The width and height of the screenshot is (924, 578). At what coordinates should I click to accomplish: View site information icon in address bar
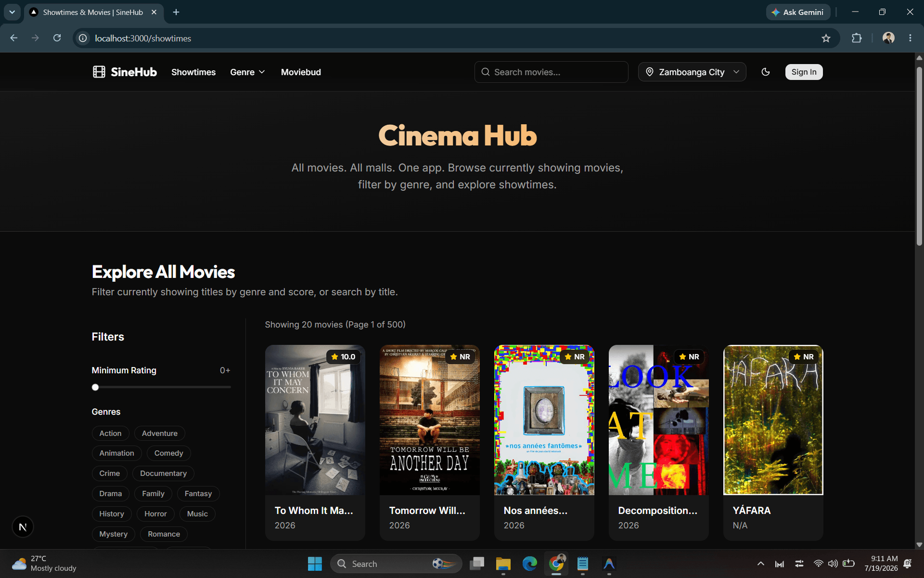(83, 38)
